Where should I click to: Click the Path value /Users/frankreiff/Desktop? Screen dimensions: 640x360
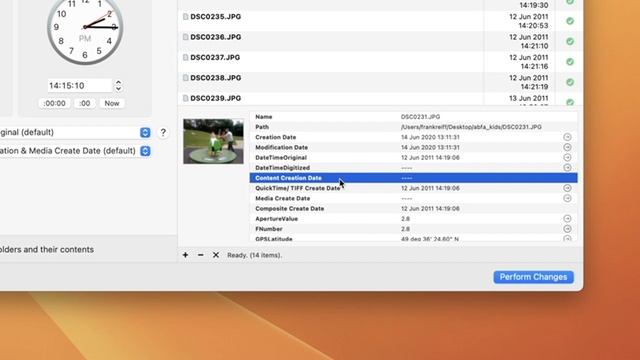tap(471, 127)
